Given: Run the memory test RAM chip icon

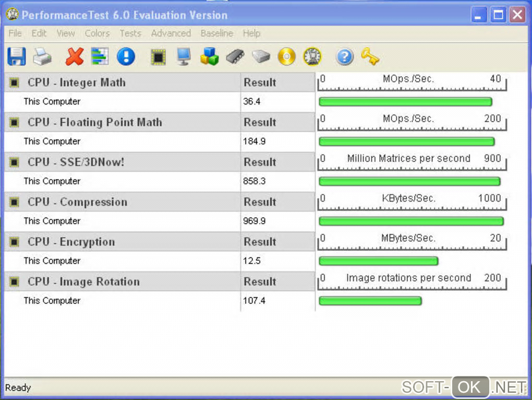Looking at the screenshot, I should (x=235, y=56).
